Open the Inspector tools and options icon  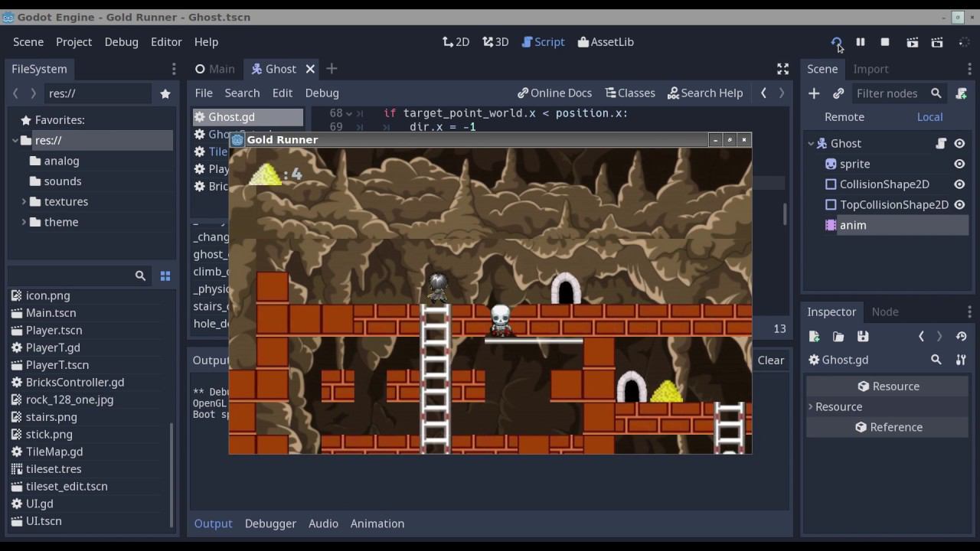961,360
